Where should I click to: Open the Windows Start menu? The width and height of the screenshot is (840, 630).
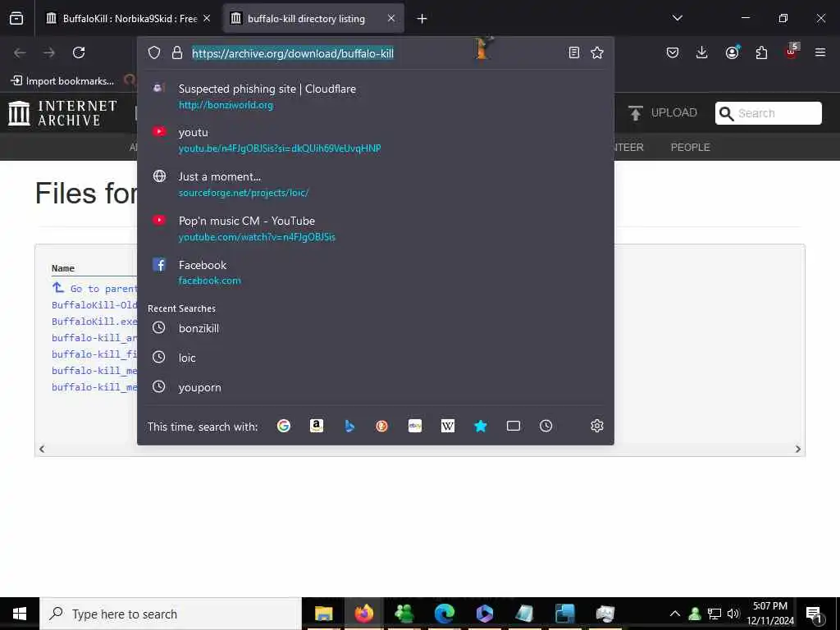(x=20, y=614)
